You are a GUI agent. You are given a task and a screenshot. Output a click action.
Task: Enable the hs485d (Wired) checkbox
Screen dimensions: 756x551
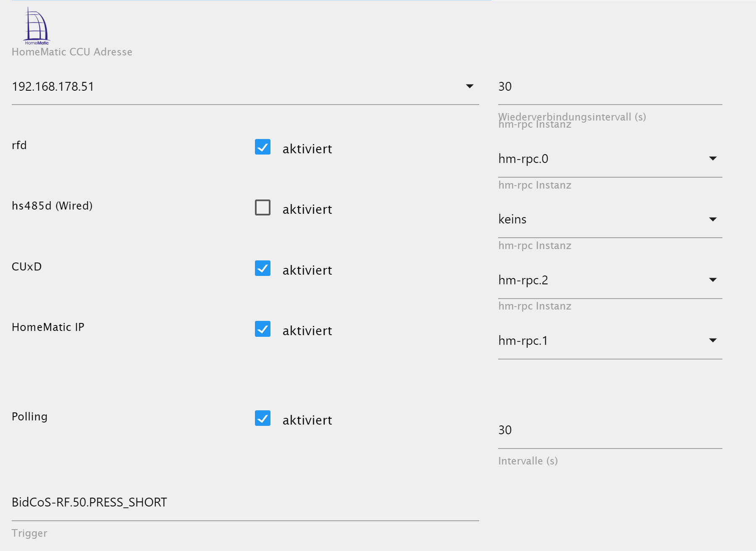[x=262, y=207]
